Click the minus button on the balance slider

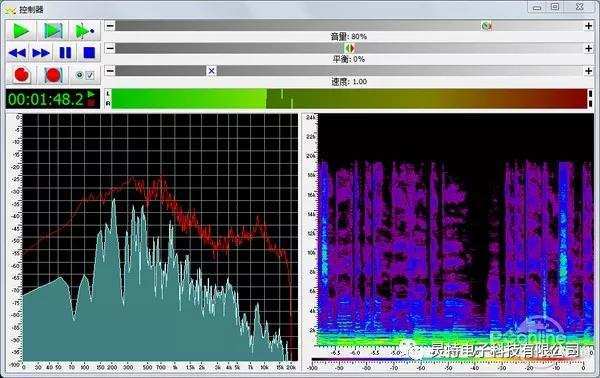pos(110,48)
